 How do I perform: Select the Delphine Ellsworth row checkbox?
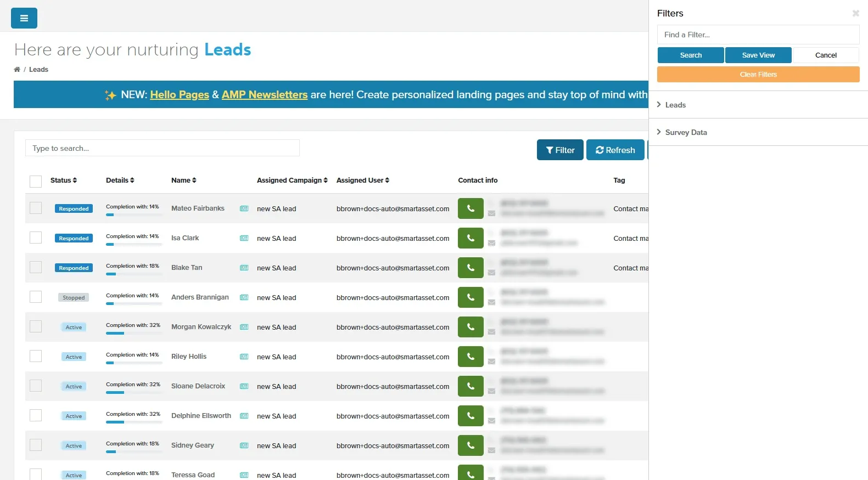(36, 415)
